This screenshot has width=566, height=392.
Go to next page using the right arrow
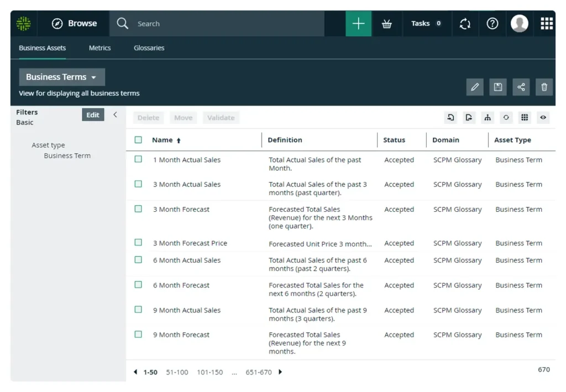pyautogui.click(x=280, y=372)
